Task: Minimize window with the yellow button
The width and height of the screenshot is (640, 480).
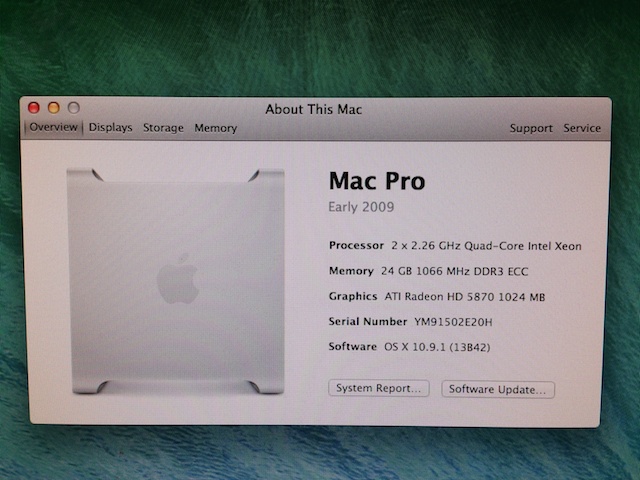Action: (53, 108)
